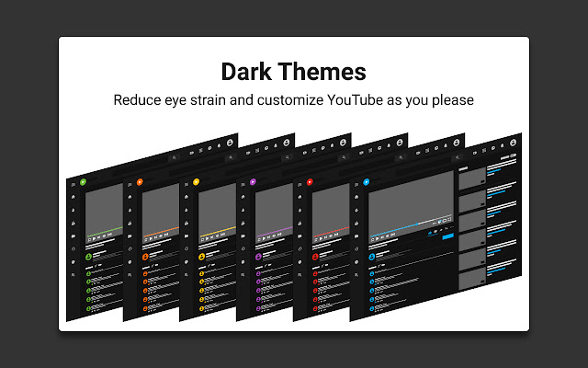Click the yellow theme's round logo icon
Image resolution: width=588 pixels, height=368 pixels.
(x=196, y=182)
